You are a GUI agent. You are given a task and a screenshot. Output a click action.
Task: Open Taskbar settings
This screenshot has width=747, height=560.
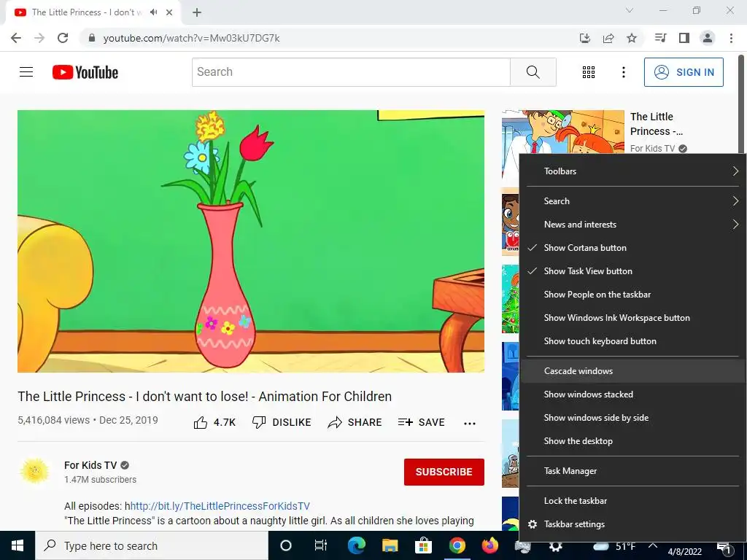(x=632, y=524)
